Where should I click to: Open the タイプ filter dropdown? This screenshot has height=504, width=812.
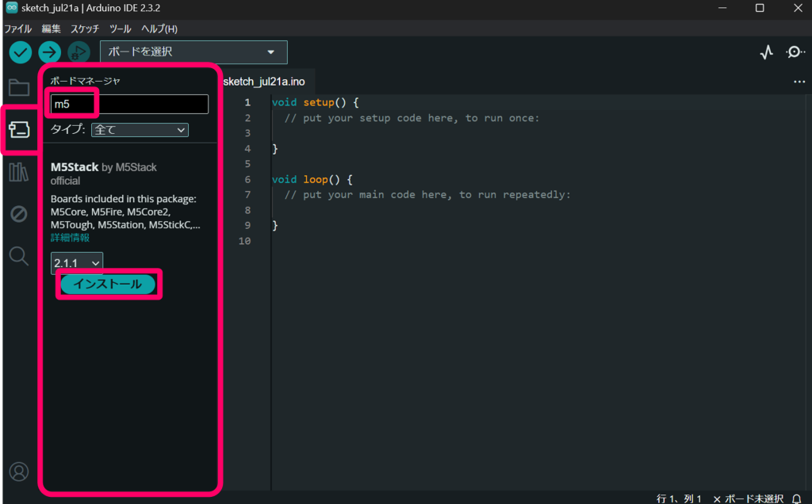pos(140,130)
